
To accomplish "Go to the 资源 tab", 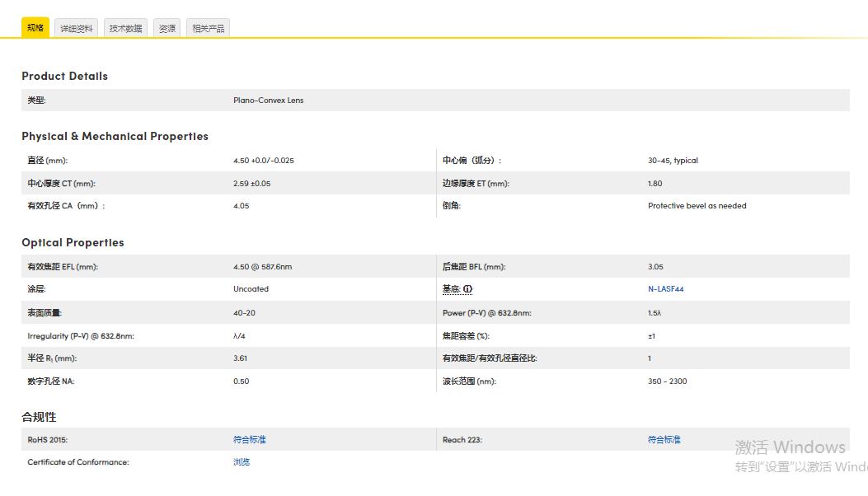I will [x=167, y=29].
